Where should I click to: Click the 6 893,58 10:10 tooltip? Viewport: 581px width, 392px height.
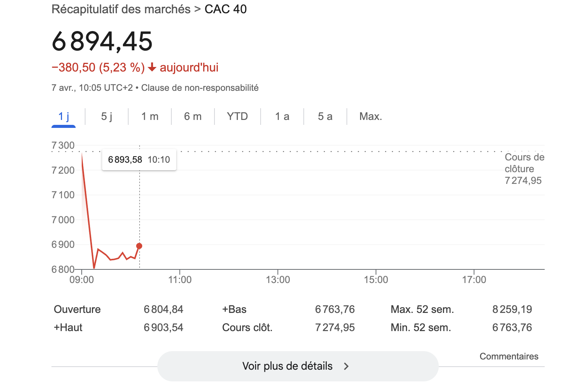point(139,160)
